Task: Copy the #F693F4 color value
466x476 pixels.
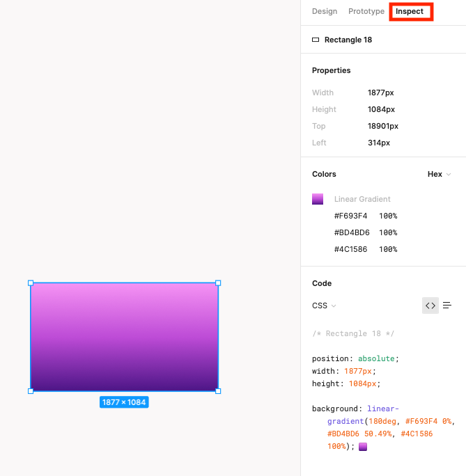Action: click(350, 216)
